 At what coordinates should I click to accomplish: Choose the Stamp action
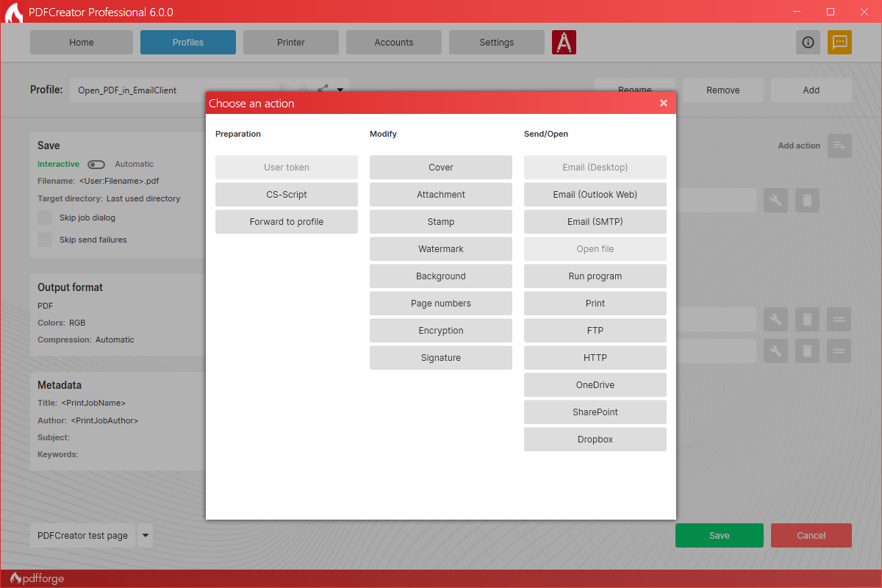point(441,222)
